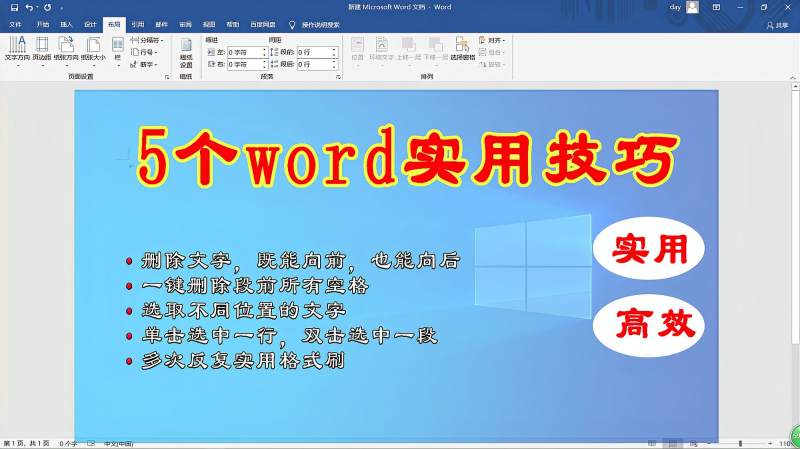The width and height of the screenshot is (800, 449).
Task: Save the document using the floppy disk icon
Action: pyautogui.click(x=14, y=8)
